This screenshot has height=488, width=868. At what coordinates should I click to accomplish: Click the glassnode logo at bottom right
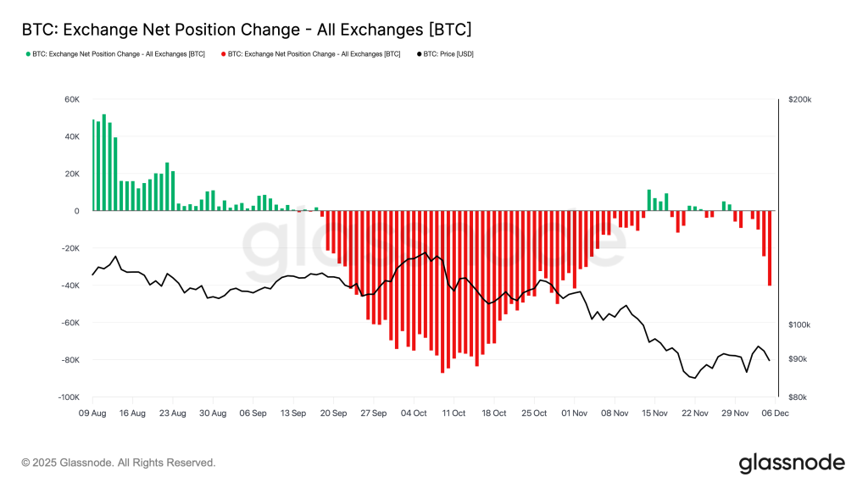pyautogui.click(x=792, y=463)
